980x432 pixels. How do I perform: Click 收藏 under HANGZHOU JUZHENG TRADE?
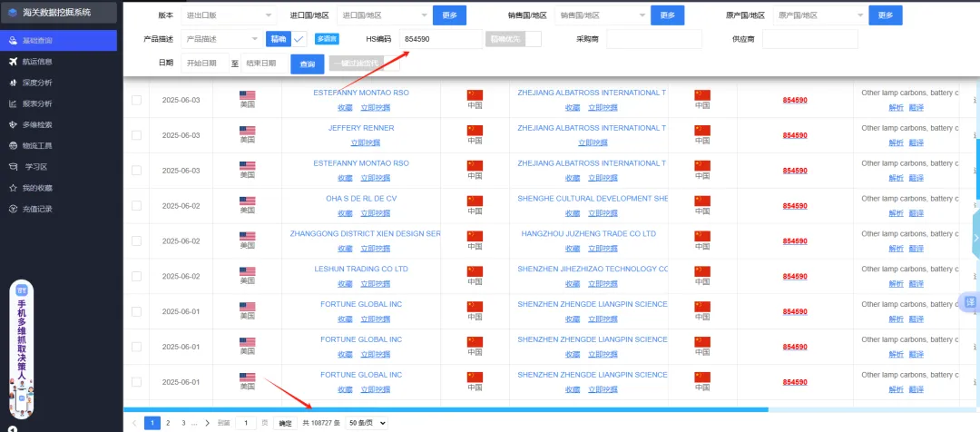click(x=573, y=248)
